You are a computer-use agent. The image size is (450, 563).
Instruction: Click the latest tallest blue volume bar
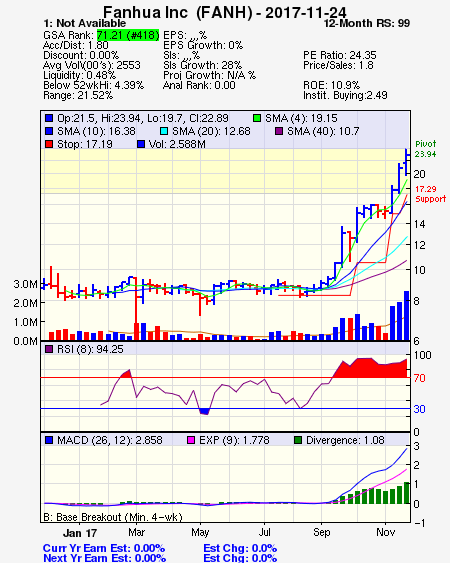(407, 316)
